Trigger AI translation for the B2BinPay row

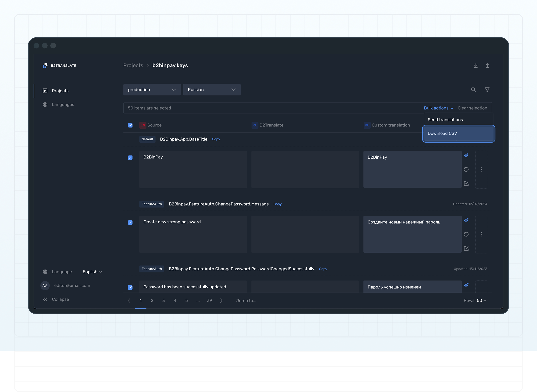pos(467,155)
